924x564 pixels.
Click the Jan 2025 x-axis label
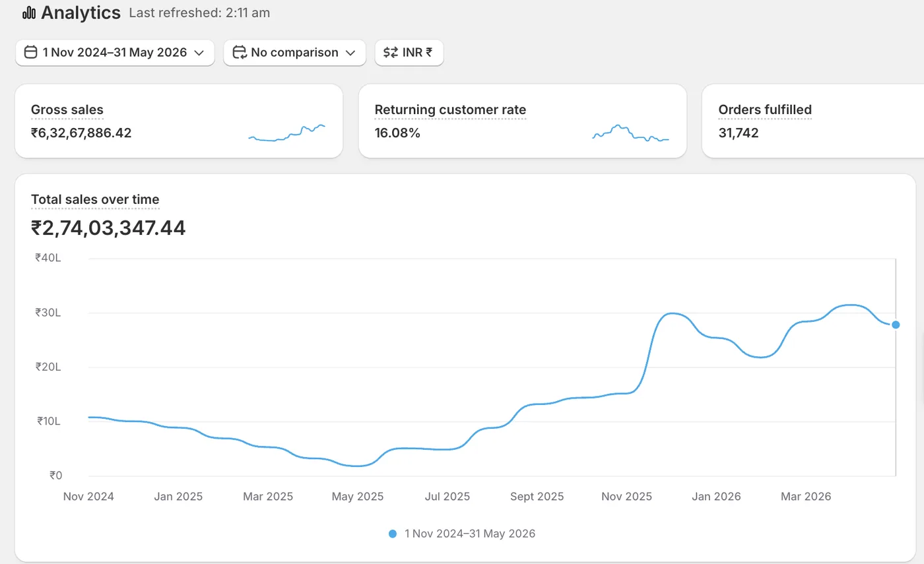coord(178,497)
